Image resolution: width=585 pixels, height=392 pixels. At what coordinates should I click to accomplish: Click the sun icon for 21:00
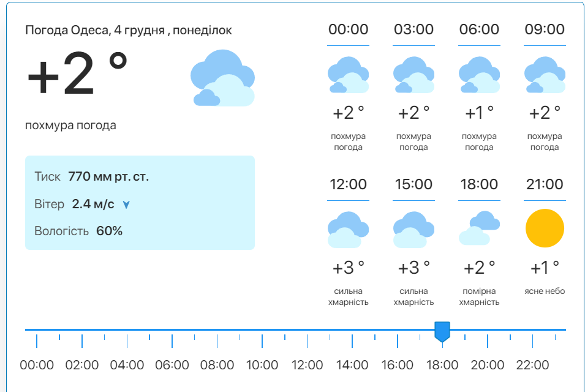click(x=545, y=228)
